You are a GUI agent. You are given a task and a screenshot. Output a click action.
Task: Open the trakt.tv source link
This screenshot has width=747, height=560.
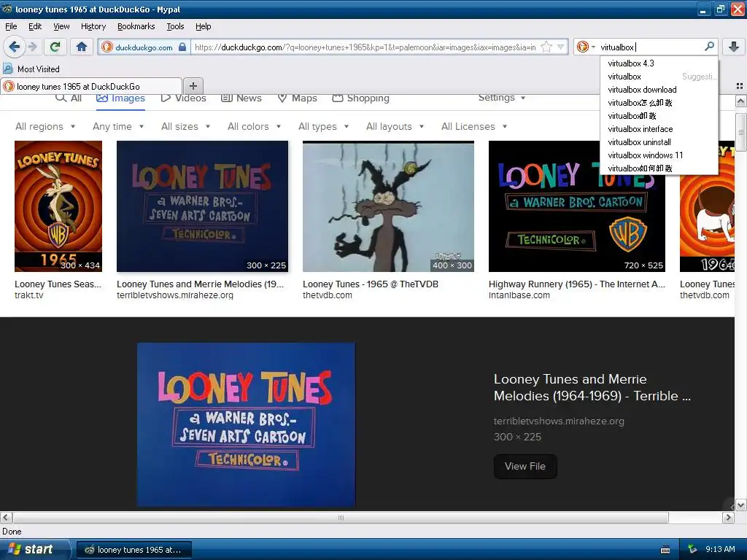(x=29, y=295)
